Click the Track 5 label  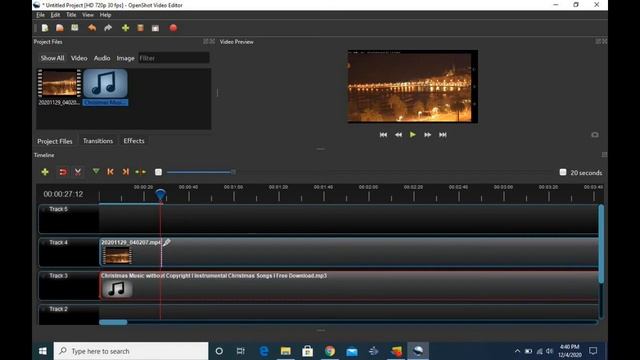click(x=58, y=209)
